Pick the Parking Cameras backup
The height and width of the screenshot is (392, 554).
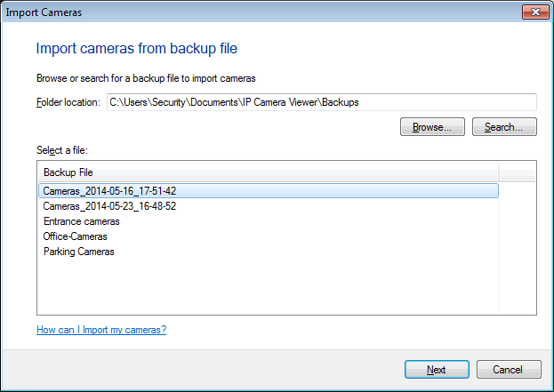[x=78, y=252]
